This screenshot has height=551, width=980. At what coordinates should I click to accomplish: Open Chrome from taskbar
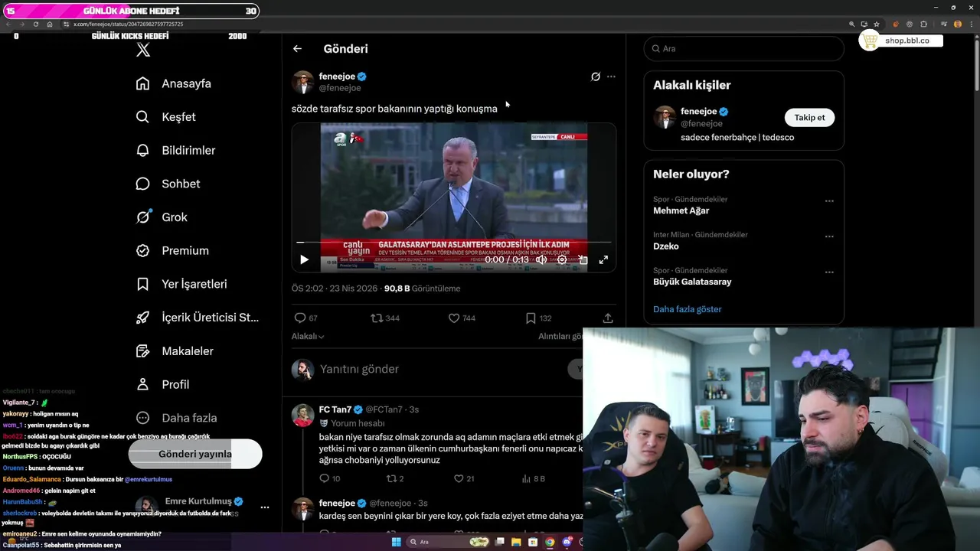(x=550, y=542)
